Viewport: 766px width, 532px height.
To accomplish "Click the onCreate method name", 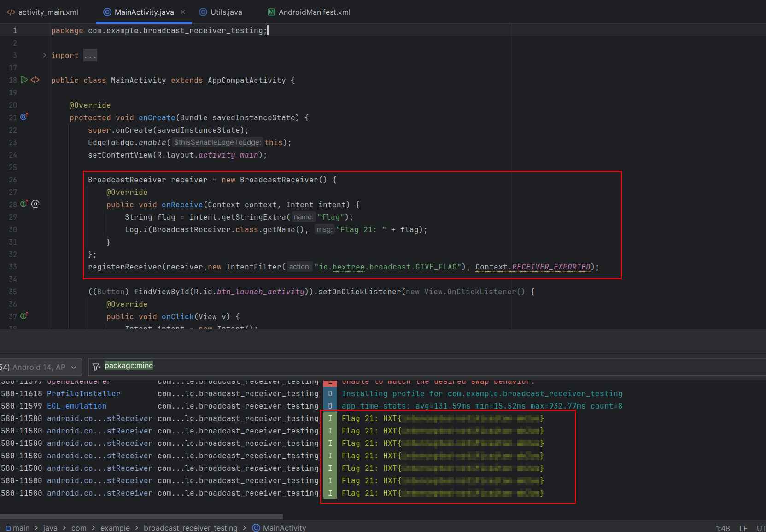I will [x=157, y=118].
